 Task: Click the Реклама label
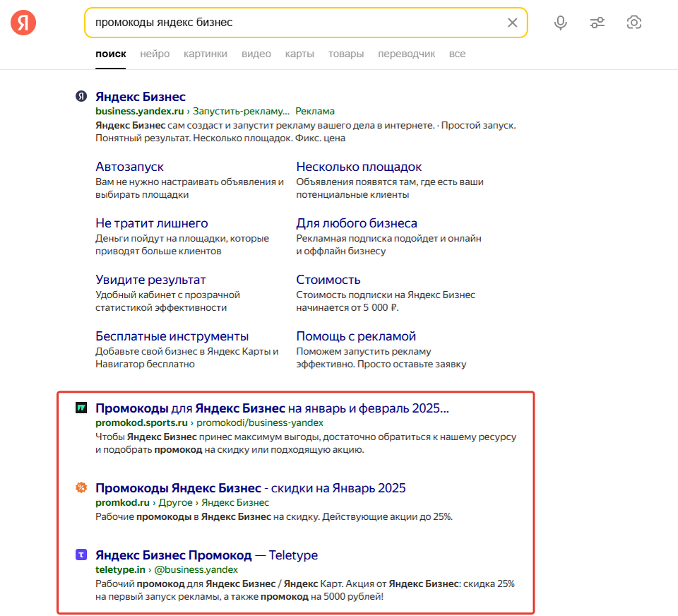[315, 111]
